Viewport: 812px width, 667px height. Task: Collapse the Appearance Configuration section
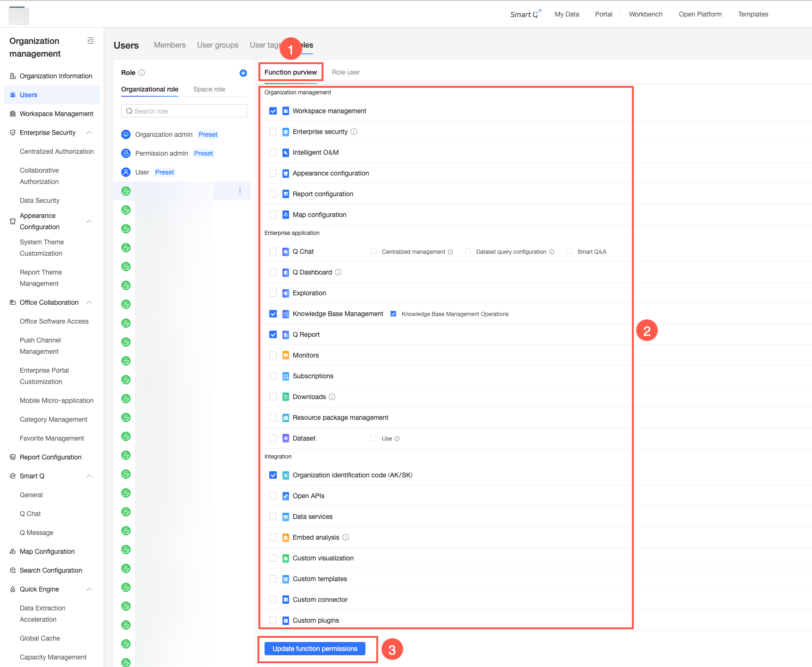point(89,221)
